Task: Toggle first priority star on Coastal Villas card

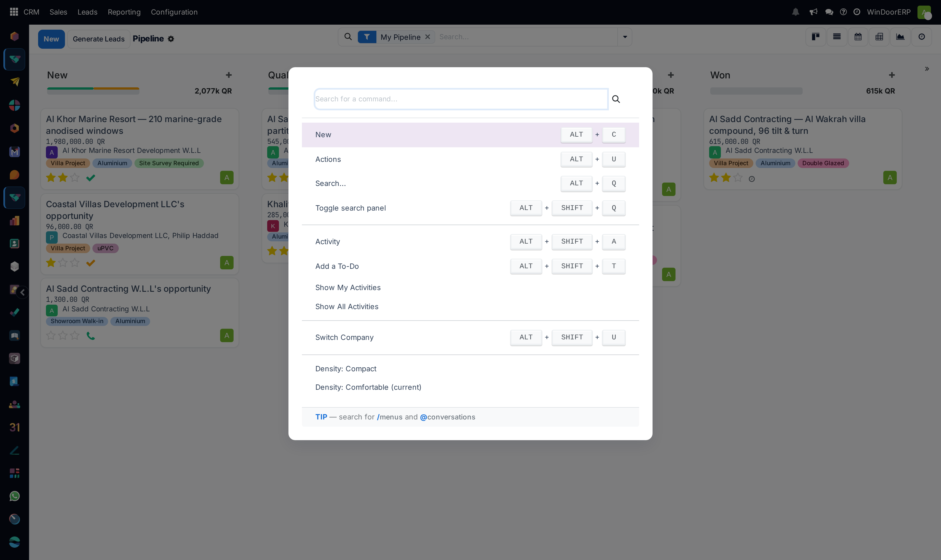Action: 51,263
